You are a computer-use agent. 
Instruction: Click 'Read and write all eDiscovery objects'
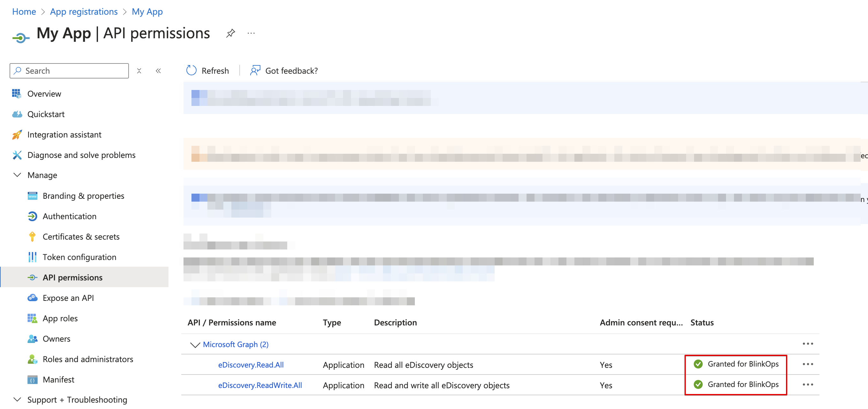click(442, 385)
